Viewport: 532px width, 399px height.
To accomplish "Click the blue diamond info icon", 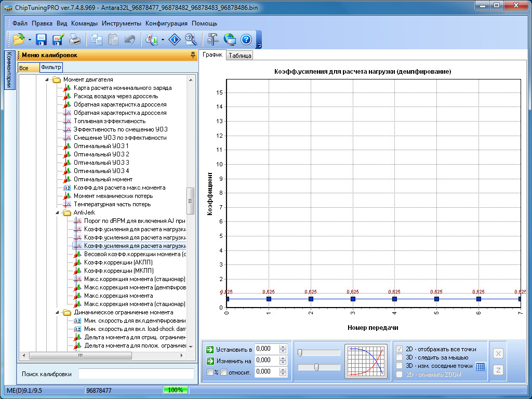I will [x=176, y=39].
